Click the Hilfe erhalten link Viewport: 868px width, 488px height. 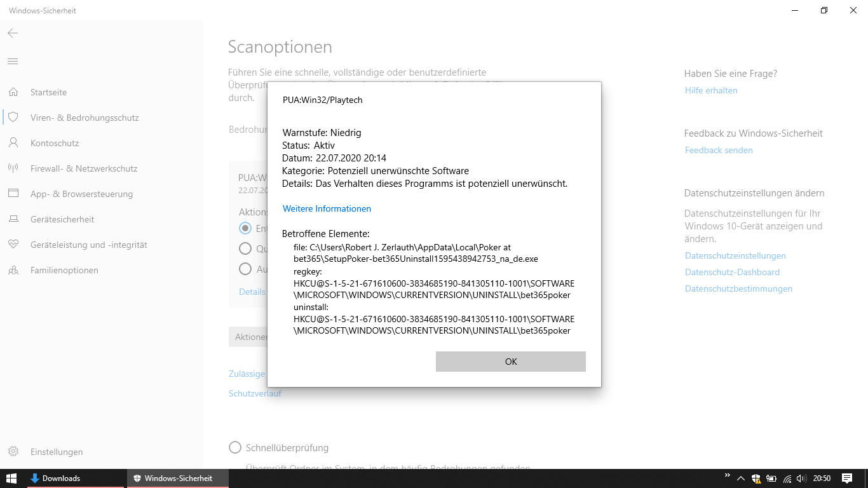pyautogui.click(x=711, y=90)
